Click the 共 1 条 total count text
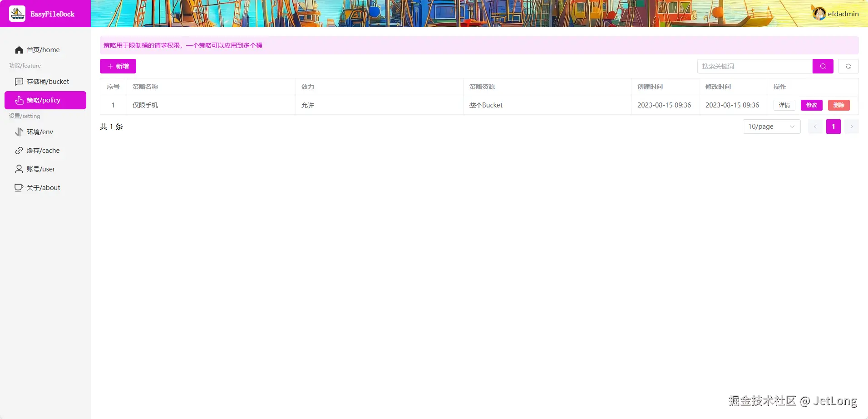Screen dimensions: 868x419 coord(112,127)
